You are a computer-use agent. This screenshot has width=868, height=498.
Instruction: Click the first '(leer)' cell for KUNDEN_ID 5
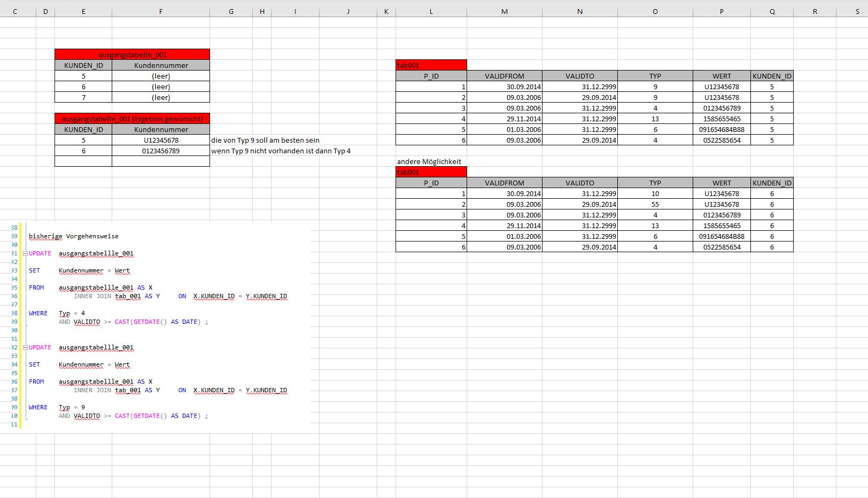[x=161, y=76]
